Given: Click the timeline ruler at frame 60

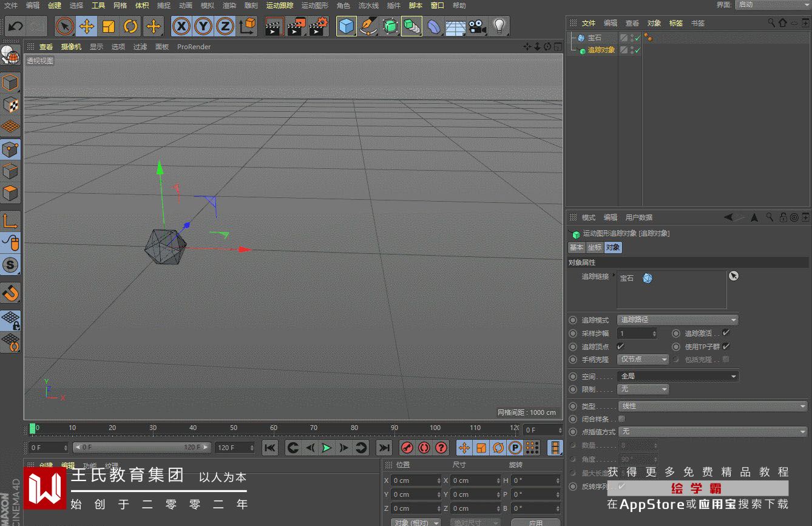Looking at the screenshot, I should (x=274, y=428).
